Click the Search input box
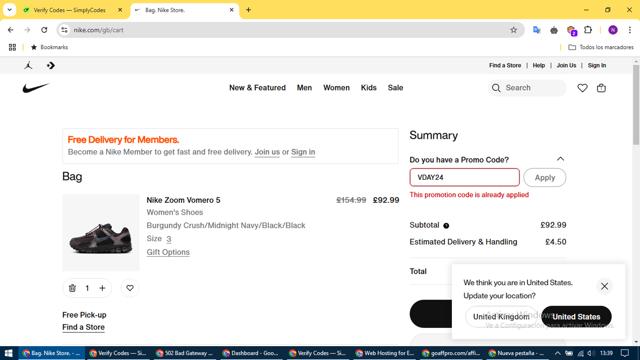This screenshot has height=360, width=640. [527, 88]
